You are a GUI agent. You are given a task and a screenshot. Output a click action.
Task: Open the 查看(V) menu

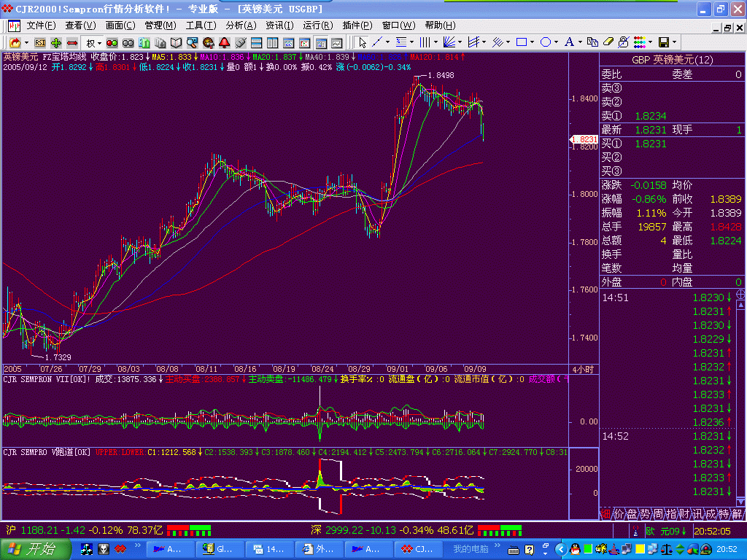click(80, 26)
